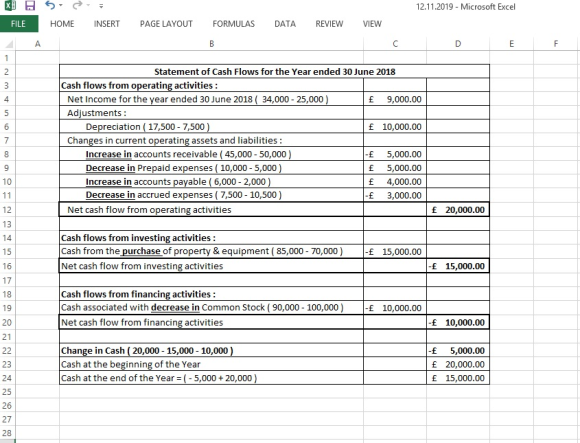Screen dimensions: 580x443
Task: Click the Select All corner triangle
Action: coord(9,44)
